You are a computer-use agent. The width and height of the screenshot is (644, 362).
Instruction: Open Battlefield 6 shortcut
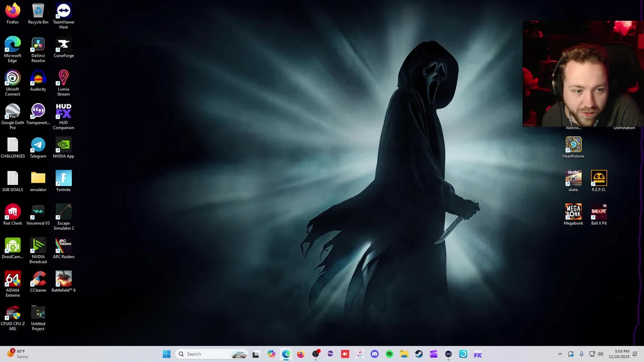(x=63, y=282)
